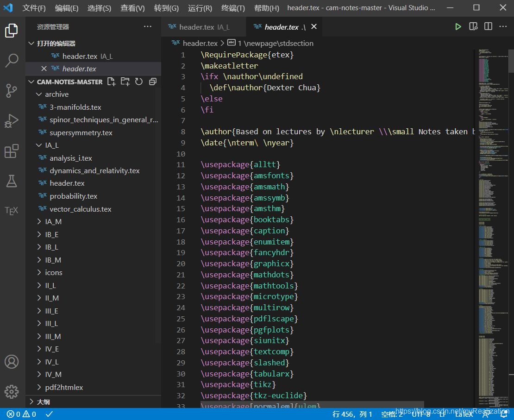Collapse the IA_L folder

click(x=39, y=145)
